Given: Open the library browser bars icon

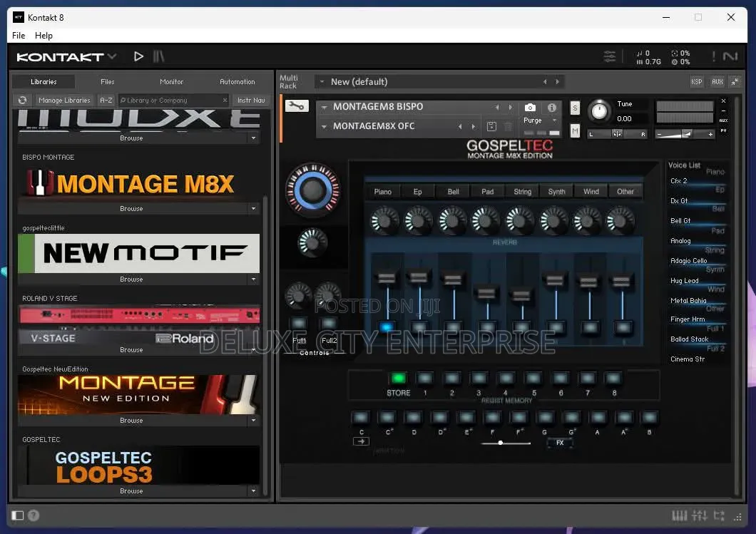Looking at the screenshot, I should click(x=158, y=56).
